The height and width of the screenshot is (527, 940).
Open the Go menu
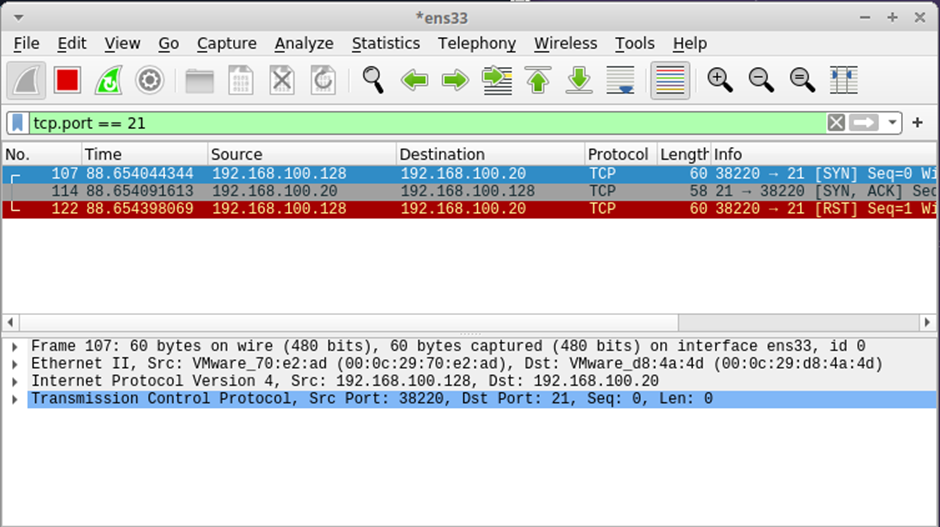coord(168,43)
